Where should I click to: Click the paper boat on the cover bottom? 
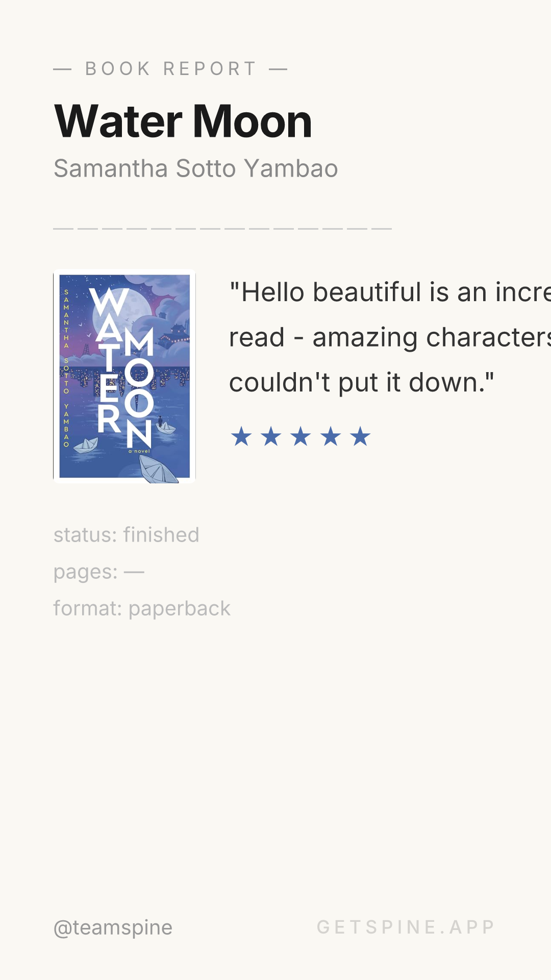[158, 469]
